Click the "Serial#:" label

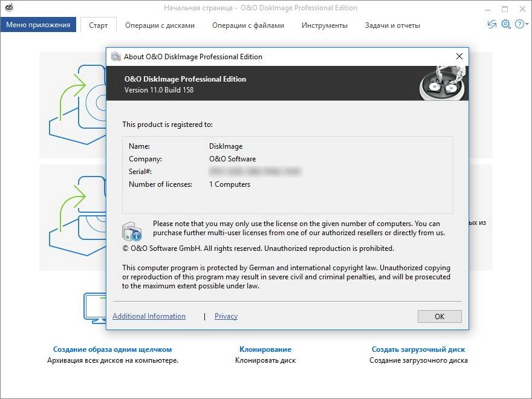coord(140,171)
